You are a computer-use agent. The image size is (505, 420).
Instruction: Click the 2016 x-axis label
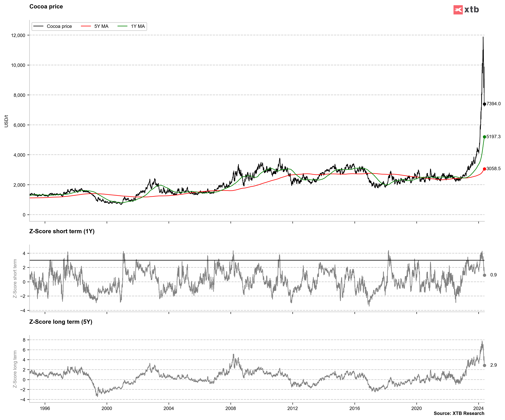pyautogui.click(x=354, y=408)
